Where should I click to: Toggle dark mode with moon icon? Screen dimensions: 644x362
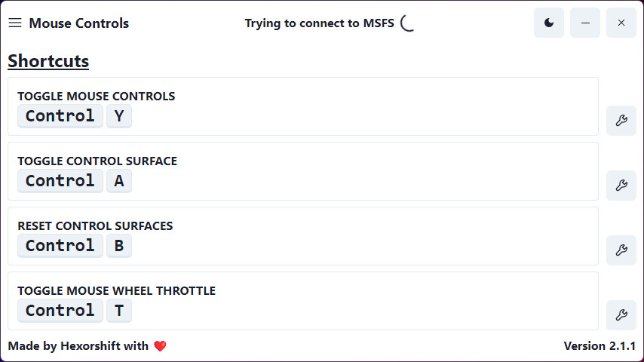pyautogui.click(x=549, y=23)
